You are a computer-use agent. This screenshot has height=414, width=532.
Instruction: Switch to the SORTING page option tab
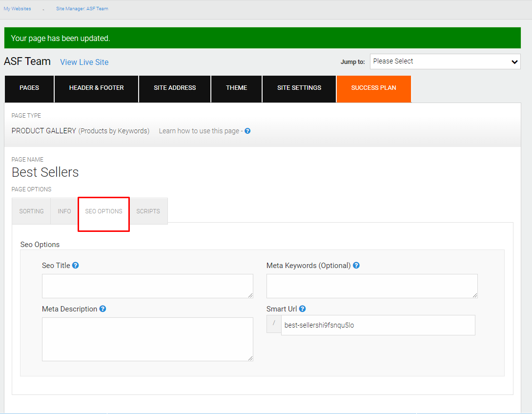(x=31, y=211)
